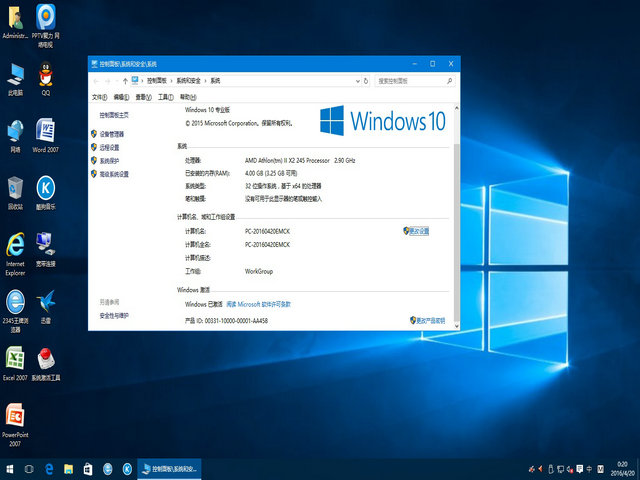Launch the 迅雷 (Thunder) bird desktop icon
This screenshot has height=480, width=640.
(46, 307)
